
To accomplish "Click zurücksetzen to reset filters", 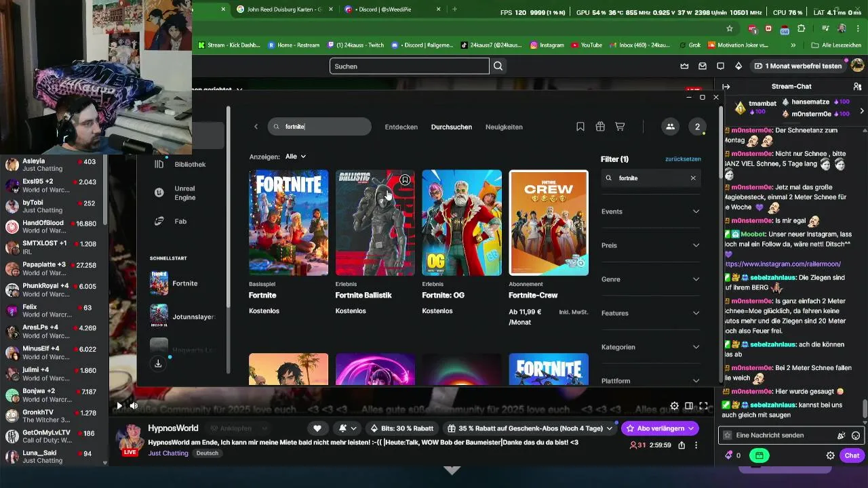I will [684, 159].
